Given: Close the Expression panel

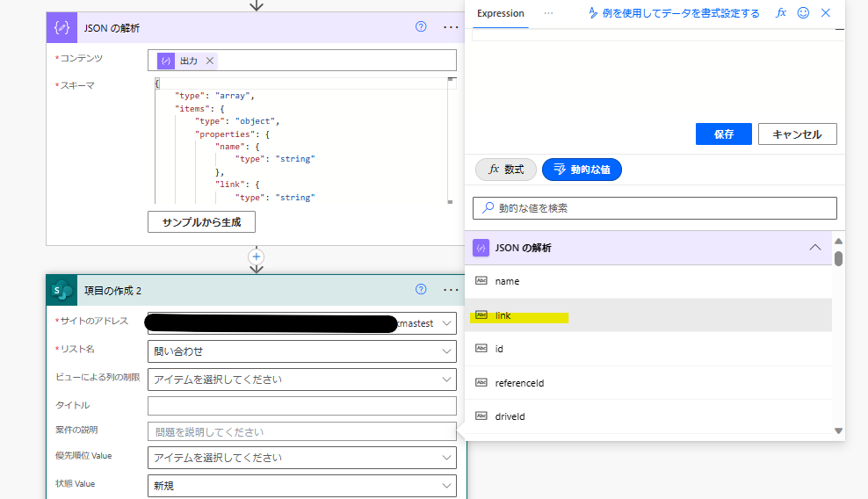Looking at the screenshot, I should (x=825, y=12).
